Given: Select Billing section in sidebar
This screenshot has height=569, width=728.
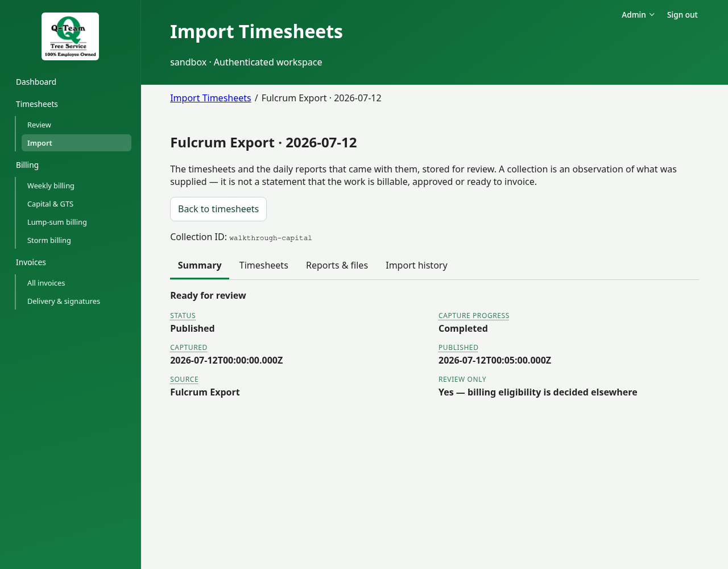Looking at the screenshot, I should (27, 165).
